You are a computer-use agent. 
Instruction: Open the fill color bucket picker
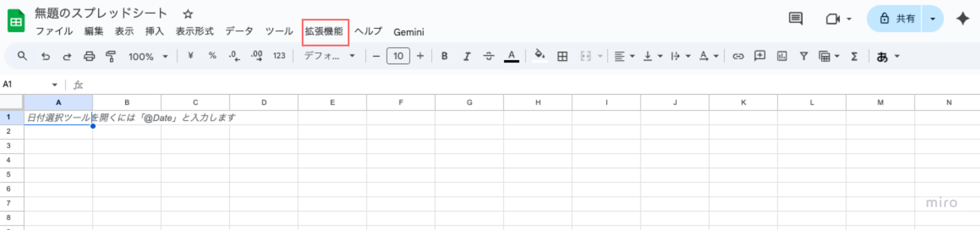[539, 56]
